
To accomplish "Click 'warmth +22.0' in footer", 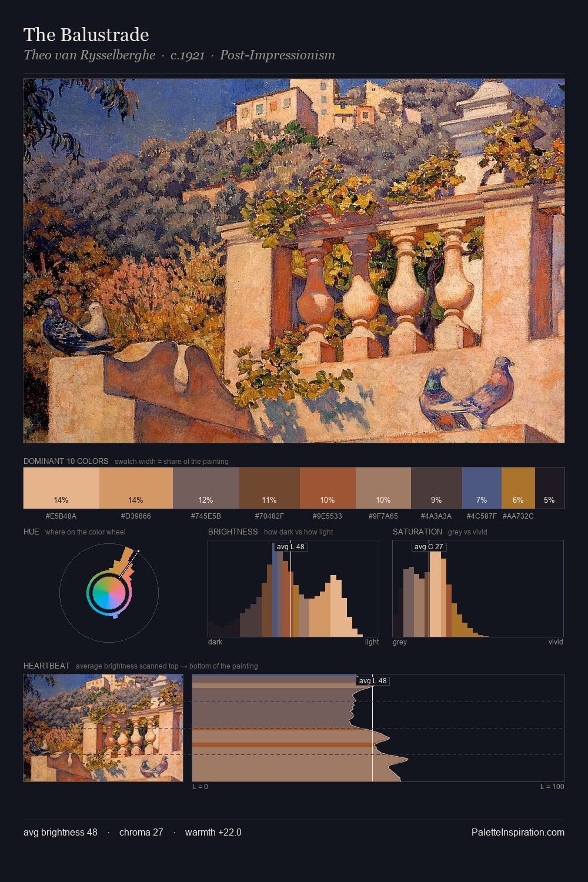I will tap(213, 833).
